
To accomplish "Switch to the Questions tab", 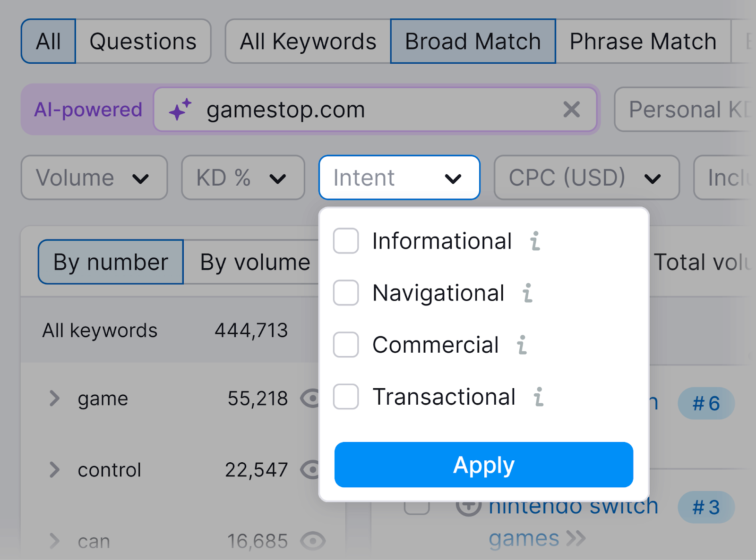I will click(x=143, y=41).
